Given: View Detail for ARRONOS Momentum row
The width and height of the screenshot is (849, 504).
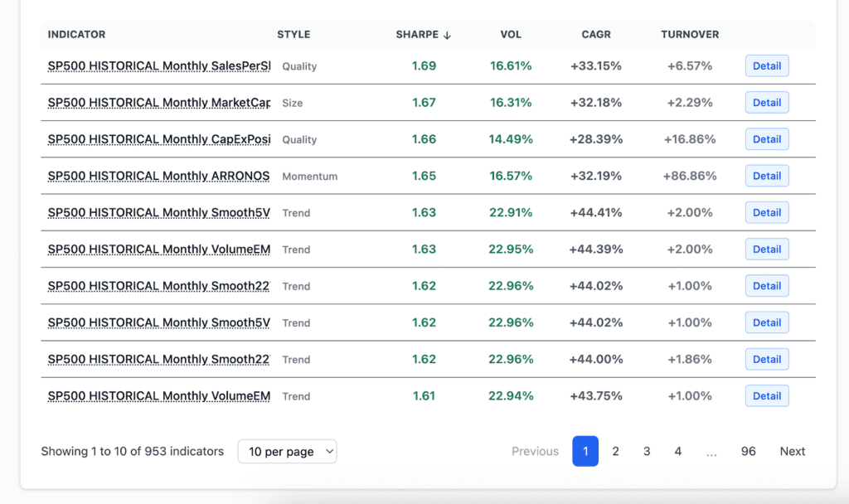Looking at the screenshot, I should point(766,176).
